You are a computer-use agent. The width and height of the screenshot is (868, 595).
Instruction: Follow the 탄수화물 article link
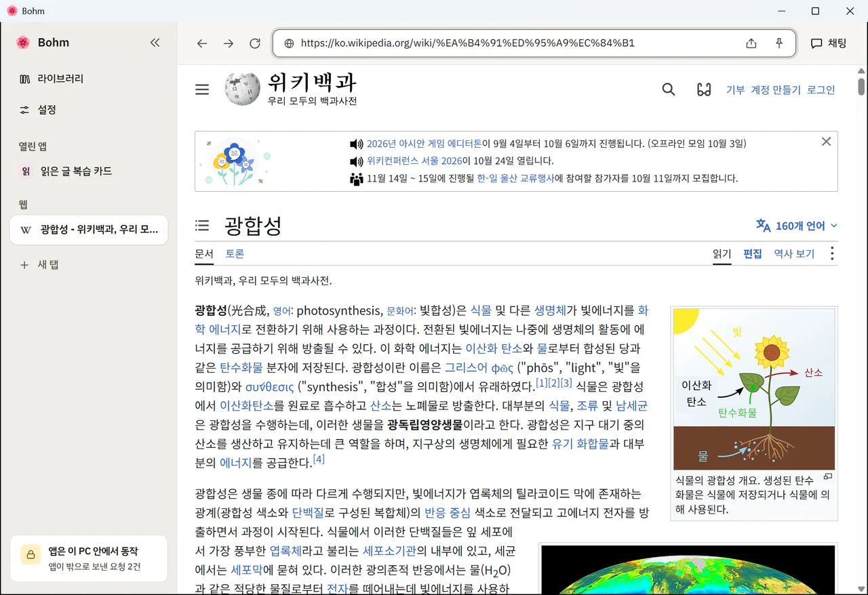[241, 368]
